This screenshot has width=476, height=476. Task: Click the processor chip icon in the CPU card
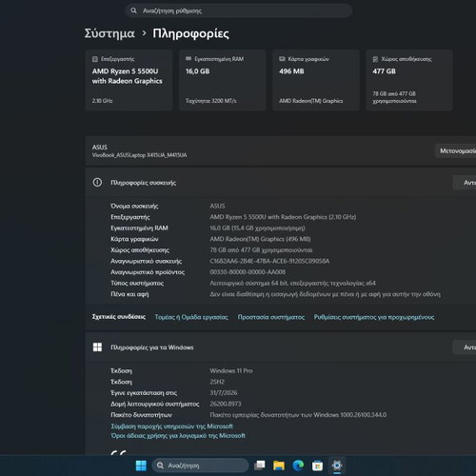click(x=95, y=59)
